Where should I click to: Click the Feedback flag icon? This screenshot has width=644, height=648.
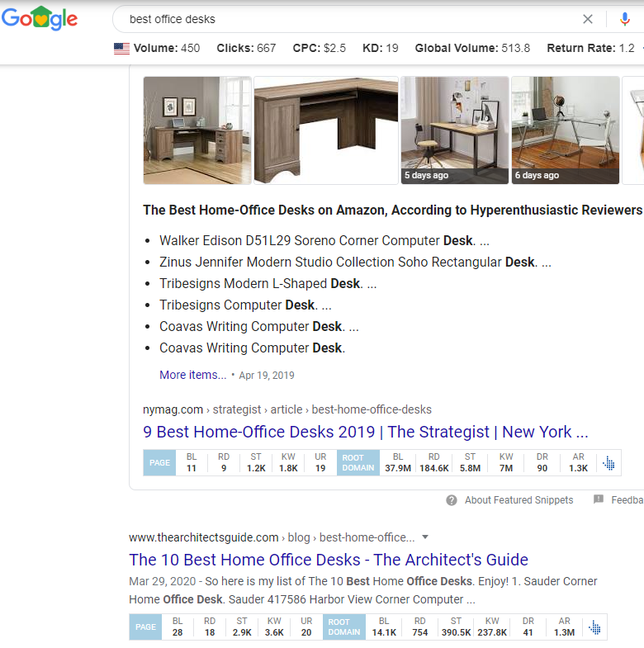click(598, 499)
